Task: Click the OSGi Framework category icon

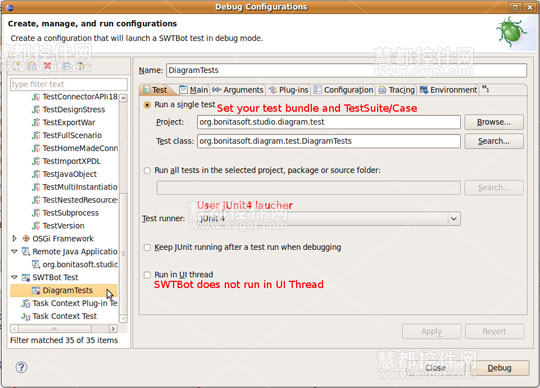Action: (x=26, y=239)
